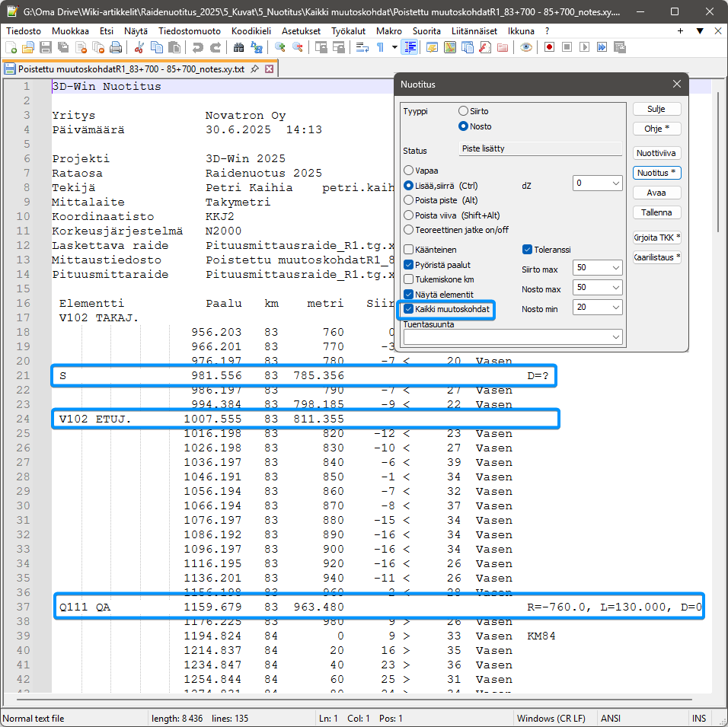728x727 pixels.
Task: Click the Tallenna button
Action: (656, 212)
